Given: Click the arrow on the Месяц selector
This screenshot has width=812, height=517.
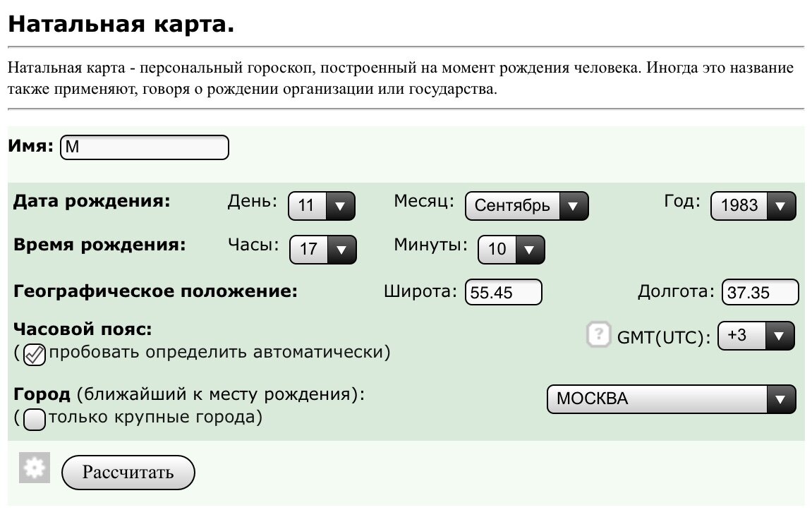Looking at the screenshot, I should point(574,206).
